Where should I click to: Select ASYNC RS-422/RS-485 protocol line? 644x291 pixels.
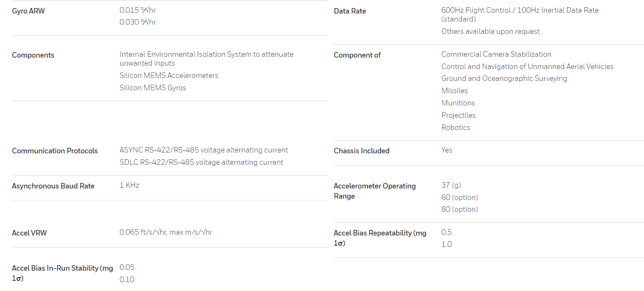tap(204, 150)
